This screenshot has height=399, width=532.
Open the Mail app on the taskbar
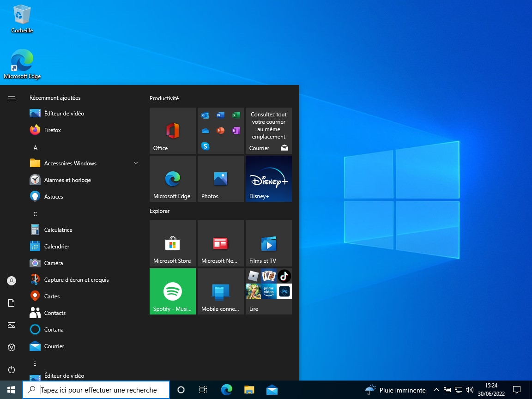272,390
